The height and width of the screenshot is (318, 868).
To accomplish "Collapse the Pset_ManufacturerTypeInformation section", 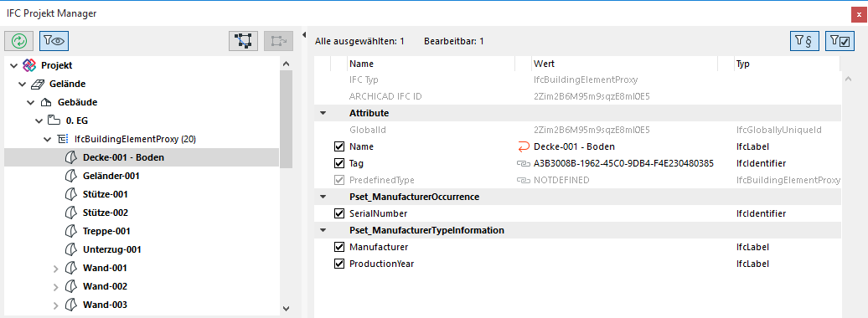I will [323, 230].
